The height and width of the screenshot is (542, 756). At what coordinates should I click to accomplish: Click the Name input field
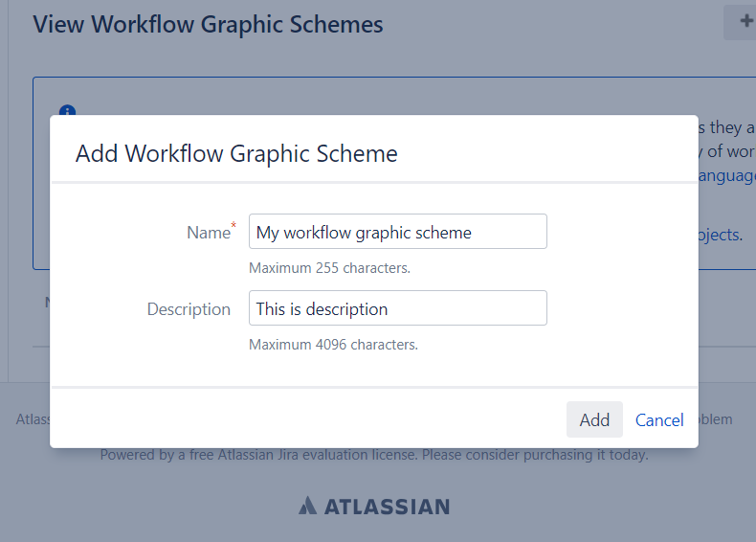[397, 232]
